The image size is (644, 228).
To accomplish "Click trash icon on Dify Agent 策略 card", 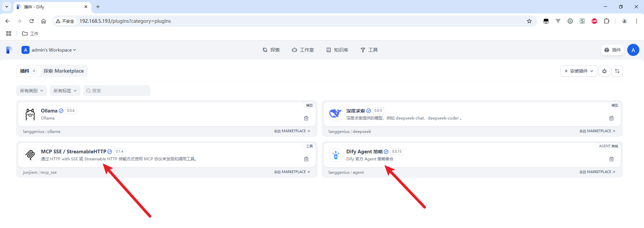I will tap(611, 159).
